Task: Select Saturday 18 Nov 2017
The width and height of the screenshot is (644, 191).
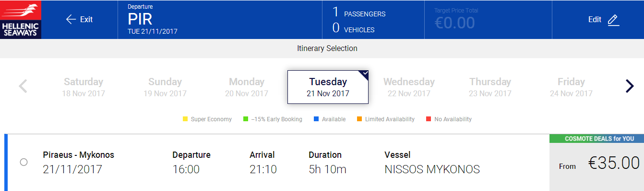Action: pyautogui.click(x=83, y=87)
